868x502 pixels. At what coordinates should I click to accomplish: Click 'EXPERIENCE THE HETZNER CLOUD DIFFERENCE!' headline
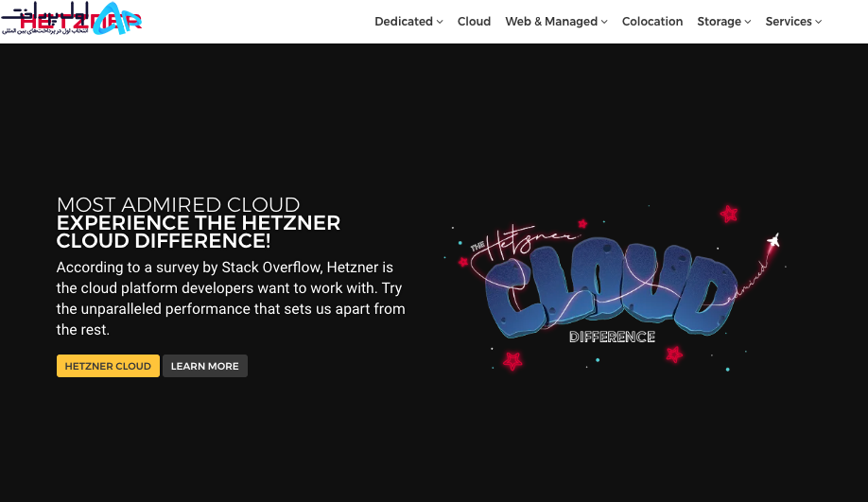[x=199, y=232]
